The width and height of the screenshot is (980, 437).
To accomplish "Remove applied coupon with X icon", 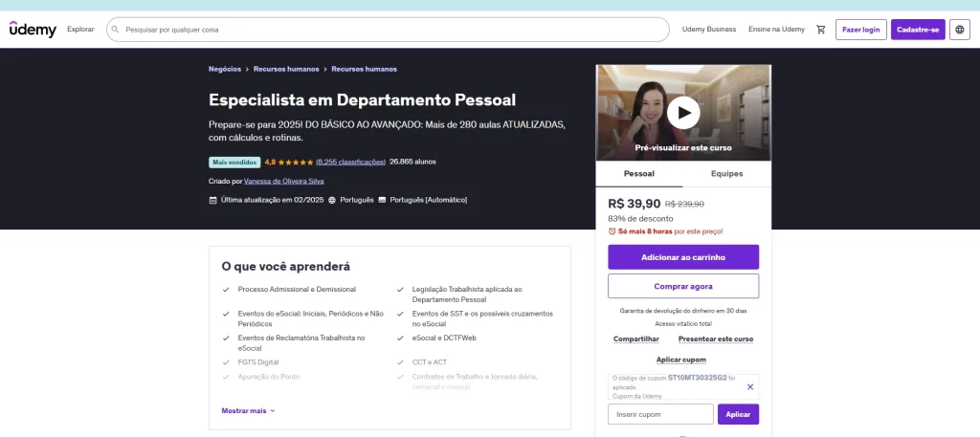I will click(750, 387).
